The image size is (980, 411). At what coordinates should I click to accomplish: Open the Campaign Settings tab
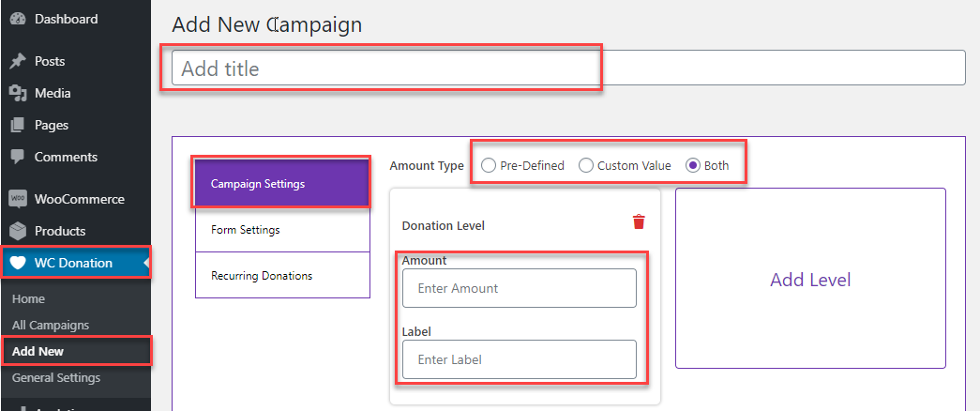click(x=258, y=184)
